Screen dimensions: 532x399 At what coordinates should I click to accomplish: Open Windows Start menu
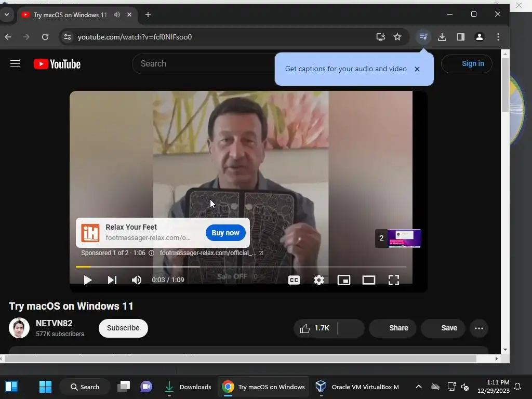click(x=45, y=387)
